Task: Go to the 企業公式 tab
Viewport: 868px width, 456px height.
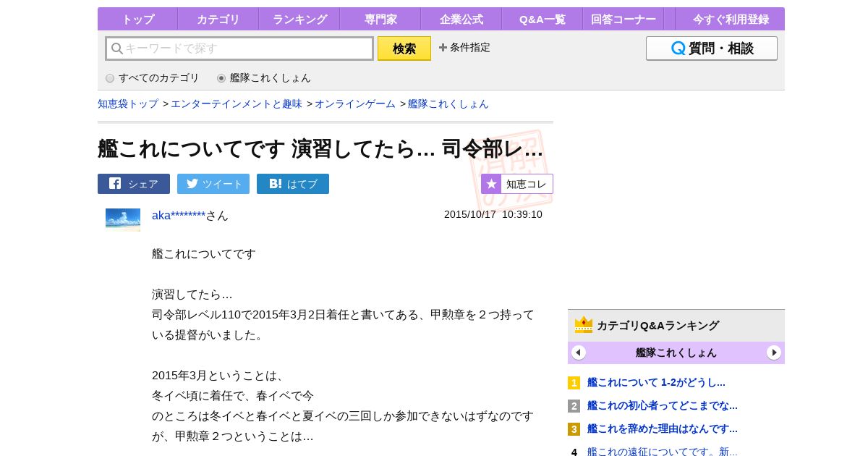Action: coord(461,20)
